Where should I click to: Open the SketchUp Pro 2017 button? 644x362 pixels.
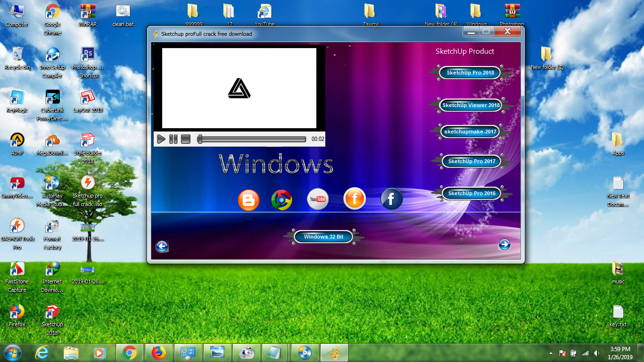tap(471, 161)
